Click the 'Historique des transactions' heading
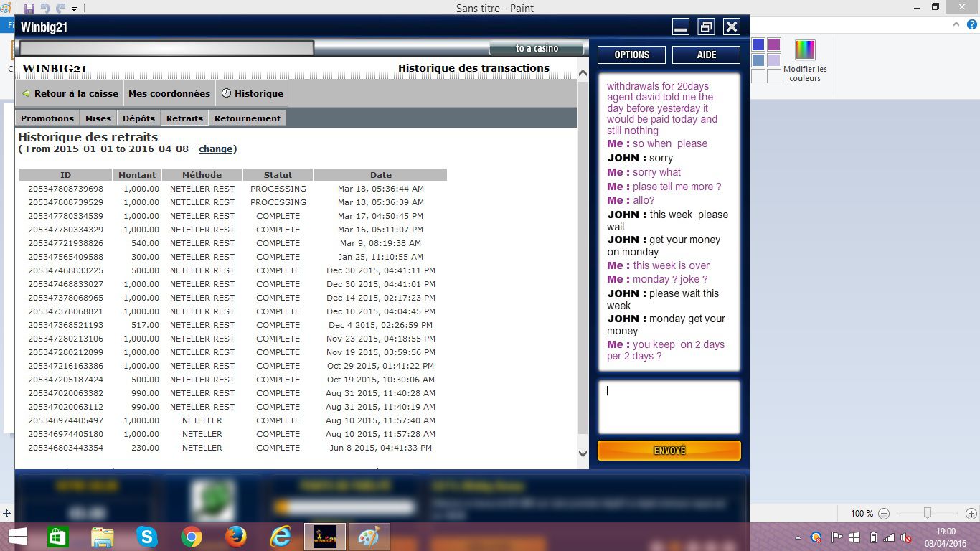 coord(473,68)
